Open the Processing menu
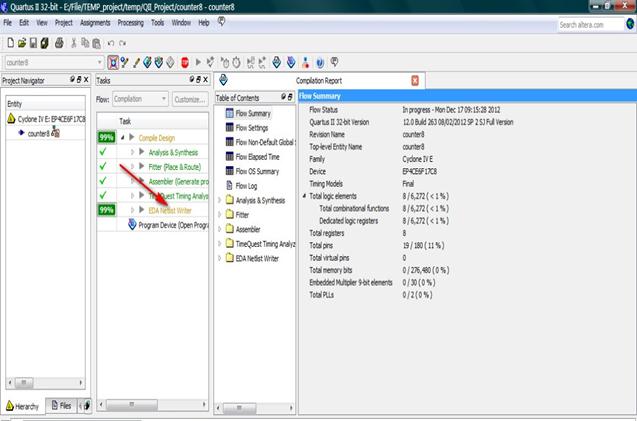Screen dimensions: 637x421 click(130, 23)
